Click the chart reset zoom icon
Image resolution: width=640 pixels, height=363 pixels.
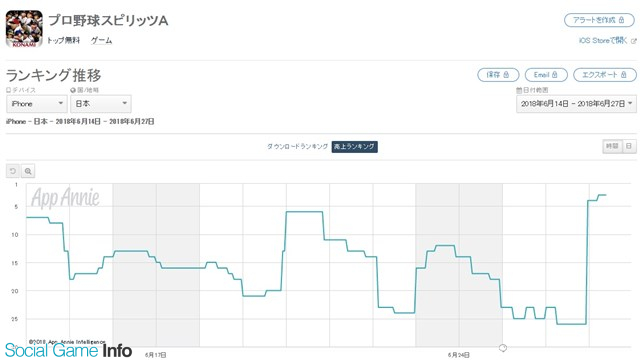coord(13,171)
